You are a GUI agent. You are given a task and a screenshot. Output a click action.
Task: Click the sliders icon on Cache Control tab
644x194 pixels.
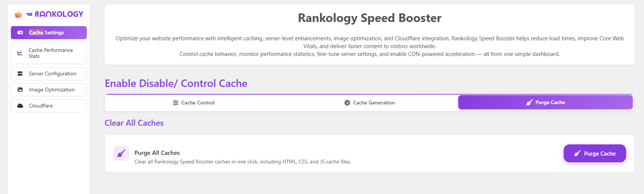[176, 103]
